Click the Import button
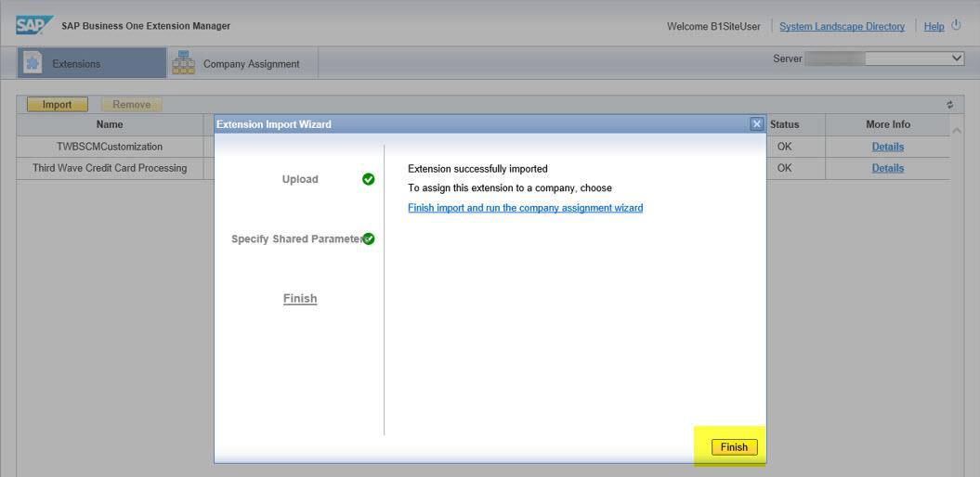980x477 pixels. point(57,104)
